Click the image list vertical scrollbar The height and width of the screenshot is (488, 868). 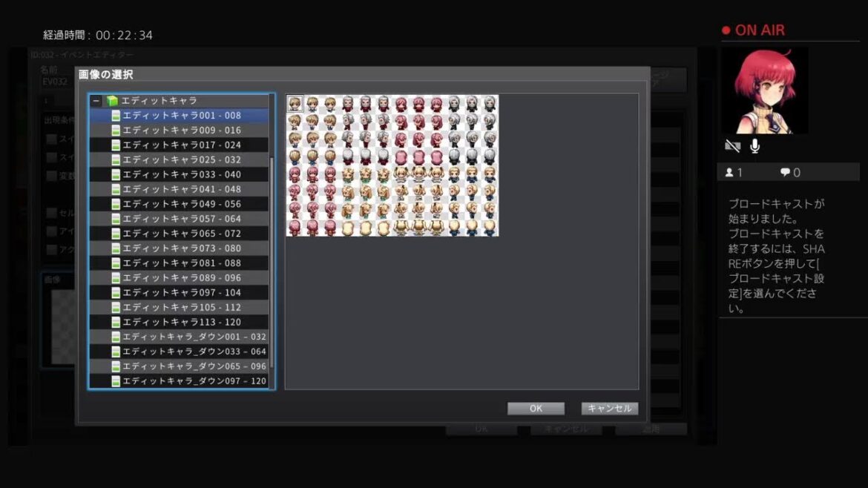pos(272,260)
